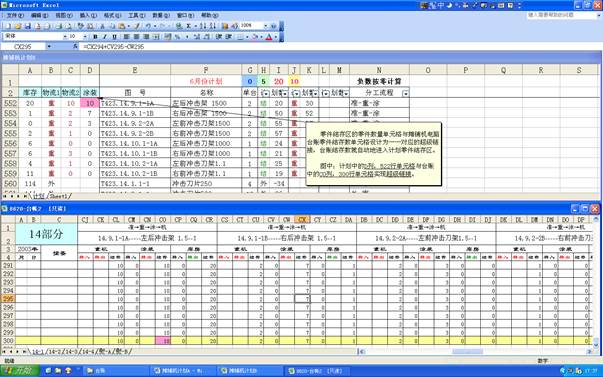Click the Windows Start button
This screenshot has height=377, width=603.
point(20,371)
